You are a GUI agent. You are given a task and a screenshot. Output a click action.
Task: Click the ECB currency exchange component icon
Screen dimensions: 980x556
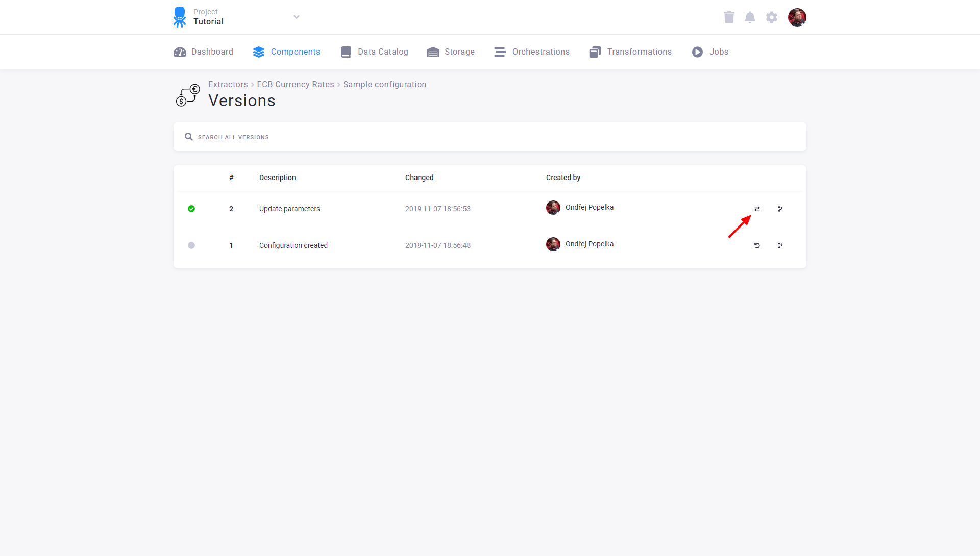(188, 95)
